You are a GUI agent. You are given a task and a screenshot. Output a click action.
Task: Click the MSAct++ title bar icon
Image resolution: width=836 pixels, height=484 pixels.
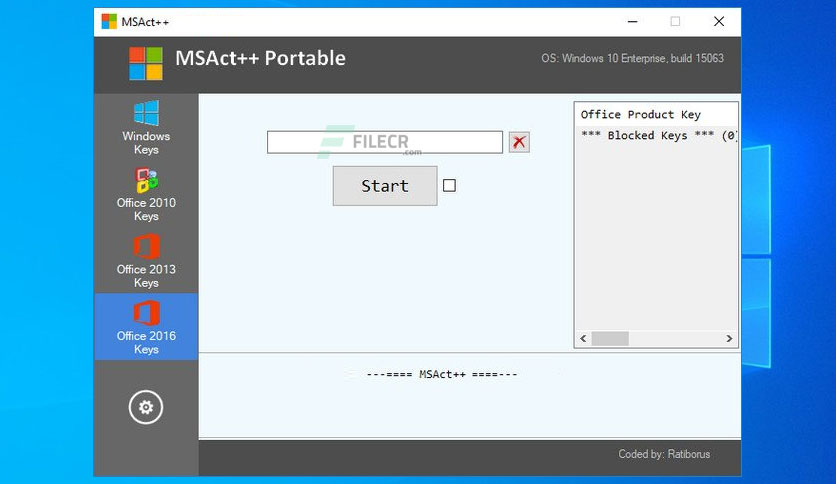click(x=109, y=21)
